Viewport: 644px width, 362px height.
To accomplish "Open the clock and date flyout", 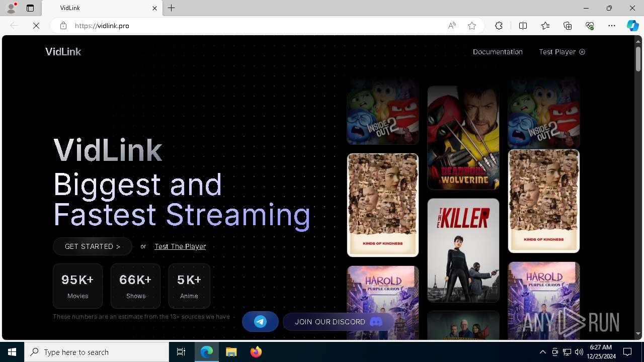I will click(x=601, y=352).
